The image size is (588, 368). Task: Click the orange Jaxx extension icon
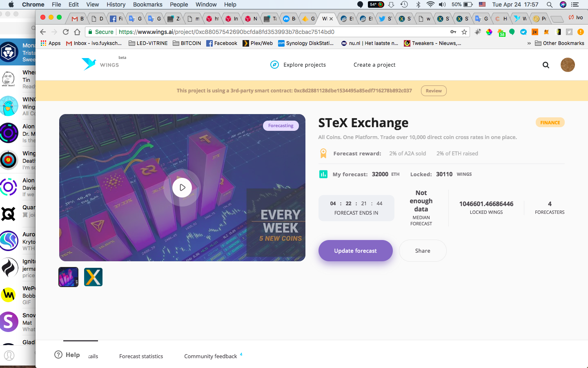pyautogui.click(x=535, y=32)
